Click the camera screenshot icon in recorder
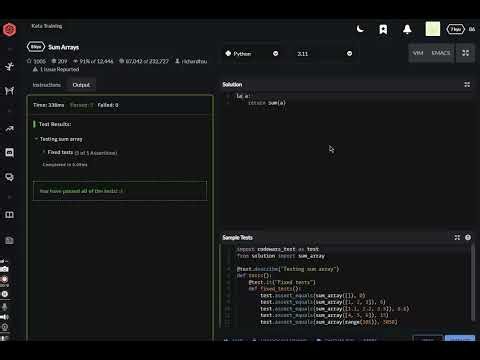The image size is (480, 360). (4, 269)
